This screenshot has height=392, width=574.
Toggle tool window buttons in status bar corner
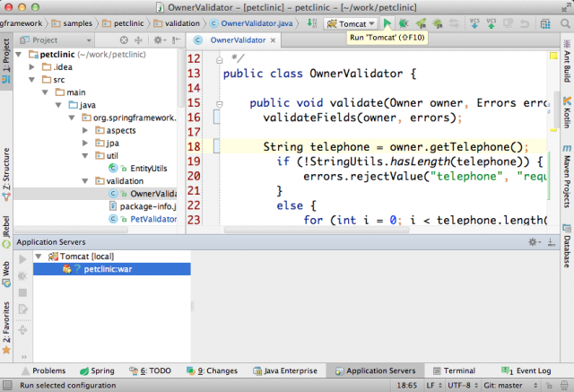tap(7, 385)
